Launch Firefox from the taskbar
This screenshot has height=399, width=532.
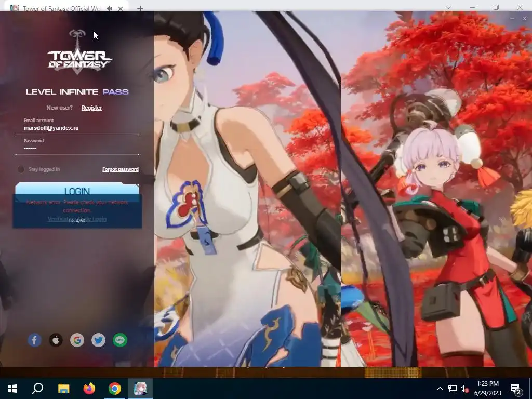tap(89, 389)
